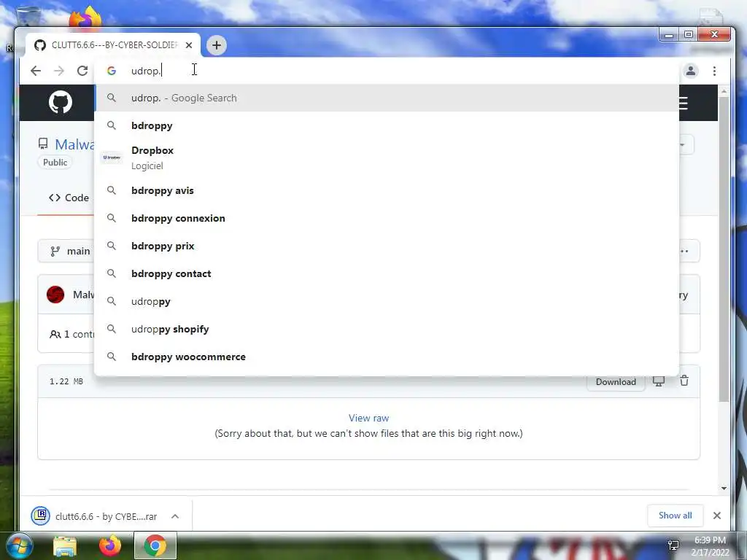The width and height of the screenshot is (747, 560).
Task: Close the CLUTT6.6.6 GitHub tab
Action: tap(189, 45)
